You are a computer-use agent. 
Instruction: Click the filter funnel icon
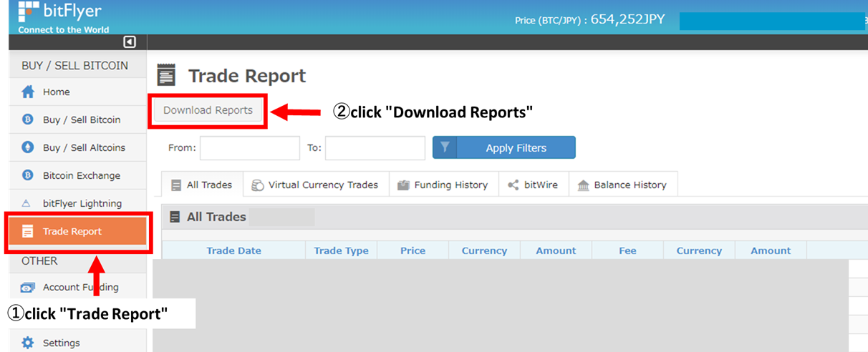click(x=445, y=147)
